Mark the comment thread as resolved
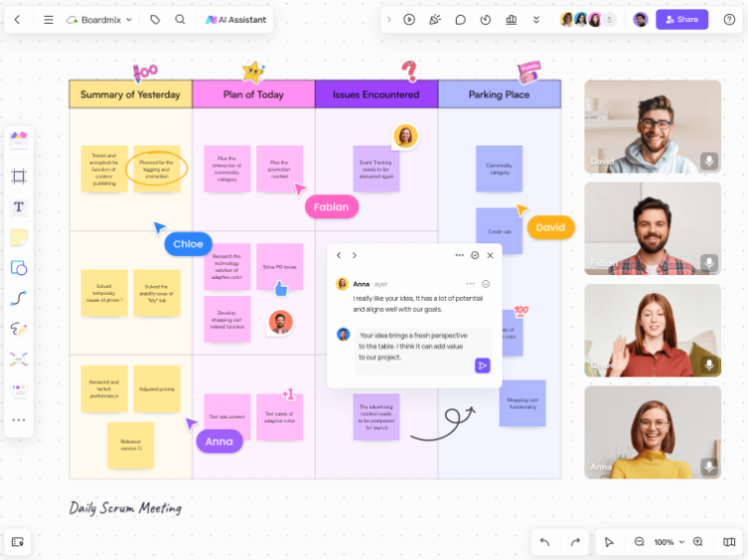 coord(475,255)
